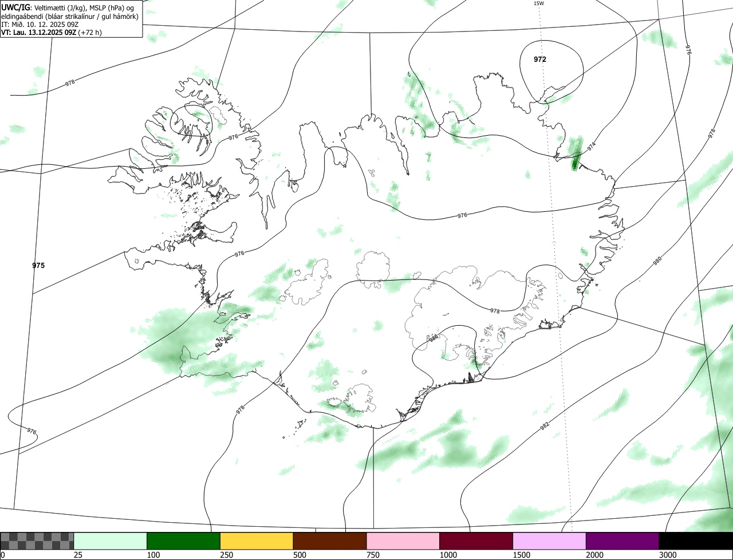Click the legend scale value "1000"
Viewport: 733px width, 560px height.
click(448, 555)
